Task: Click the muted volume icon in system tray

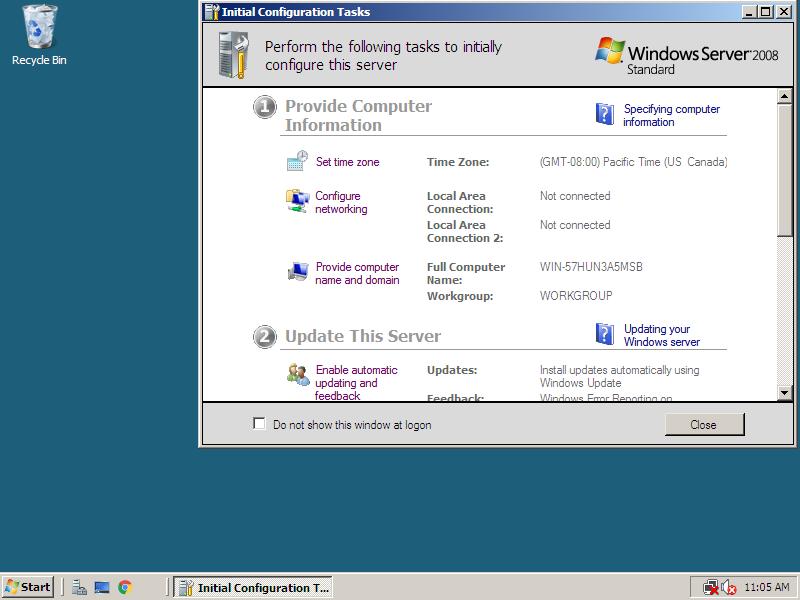Action: [729, 587]
